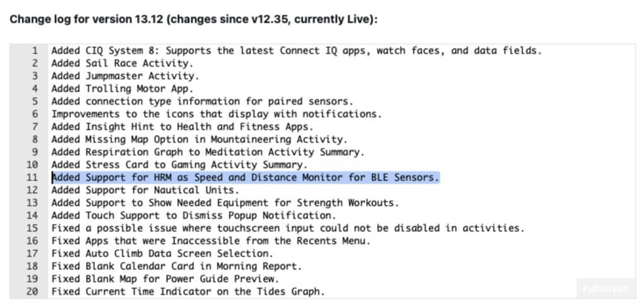This screenshot has height=306, width=644.
Task: Click line number 20 in the gutter
Action: [32, 291]
